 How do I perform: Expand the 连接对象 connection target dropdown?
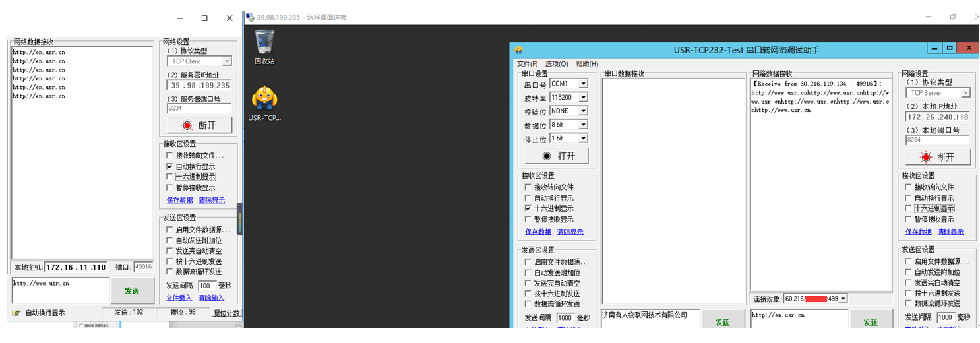click(x=843, y=299)
